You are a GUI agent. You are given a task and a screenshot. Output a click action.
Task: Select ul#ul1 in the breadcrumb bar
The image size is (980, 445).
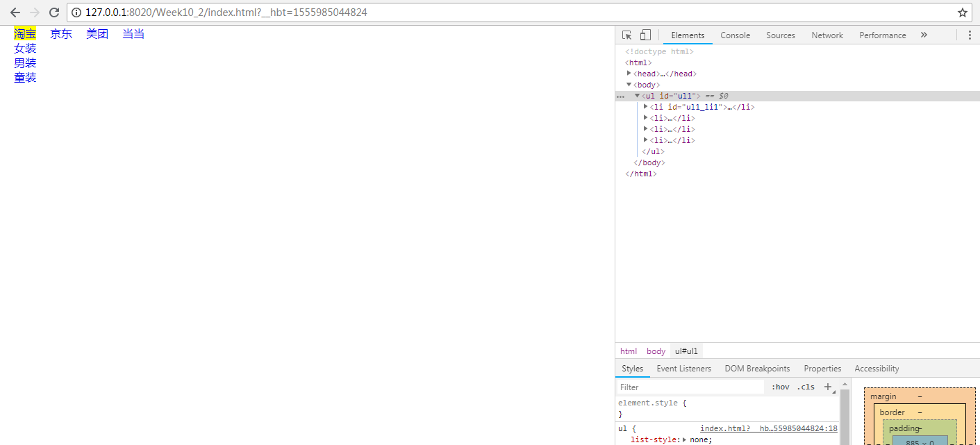point(686,351)
